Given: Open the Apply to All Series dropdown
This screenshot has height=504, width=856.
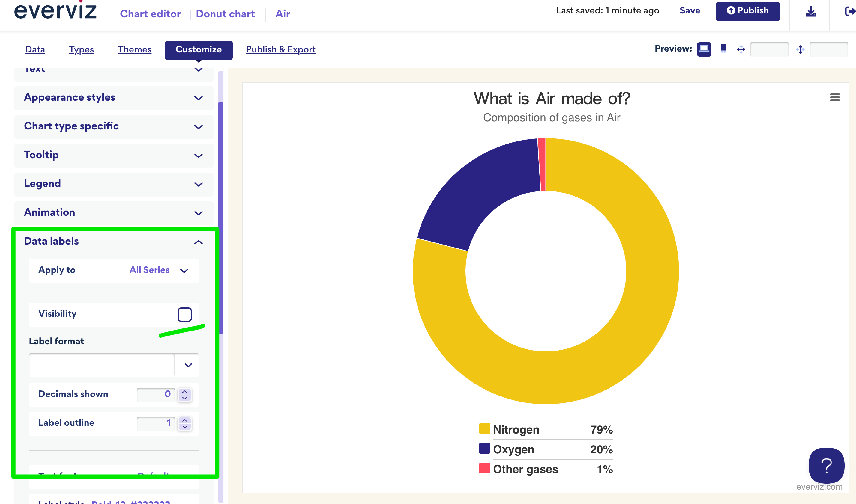Looking at the screenshot, I should point(159,270).
